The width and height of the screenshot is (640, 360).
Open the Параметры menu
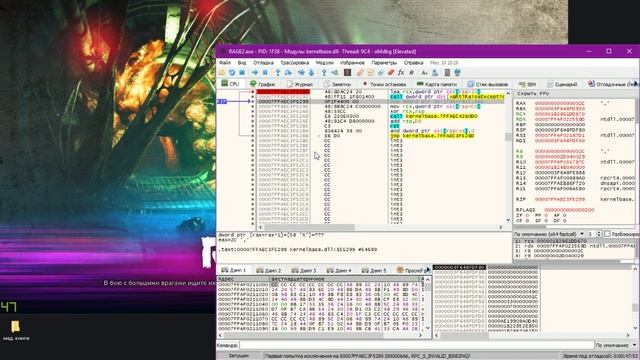pyautogui.click(x=384, y=63)
